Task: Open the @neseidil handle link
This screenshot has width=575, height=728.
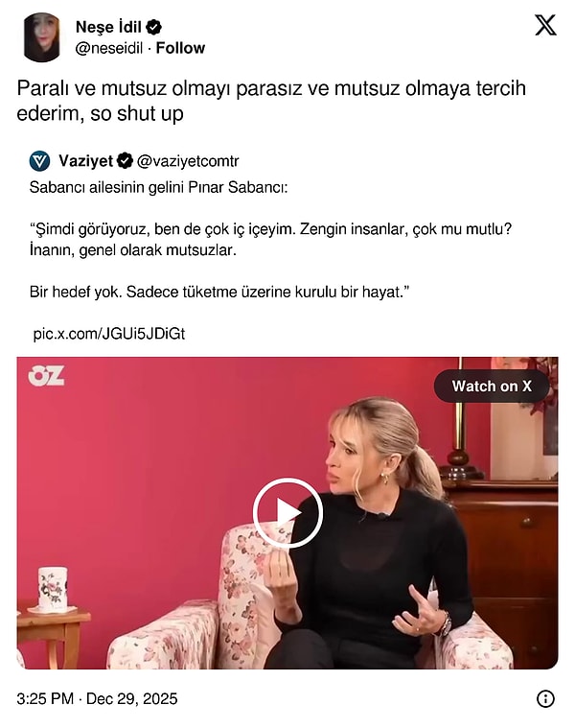Action: [109, 48]
